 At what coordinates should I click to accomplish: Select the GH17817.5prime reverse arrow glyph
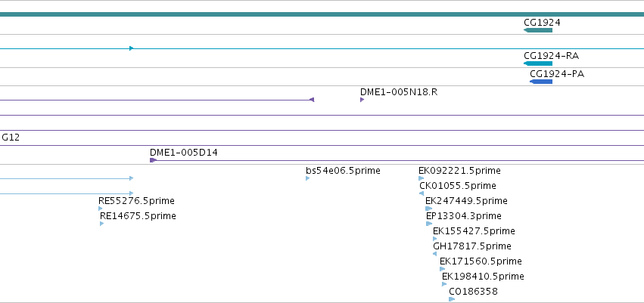(x=434, y=254)
